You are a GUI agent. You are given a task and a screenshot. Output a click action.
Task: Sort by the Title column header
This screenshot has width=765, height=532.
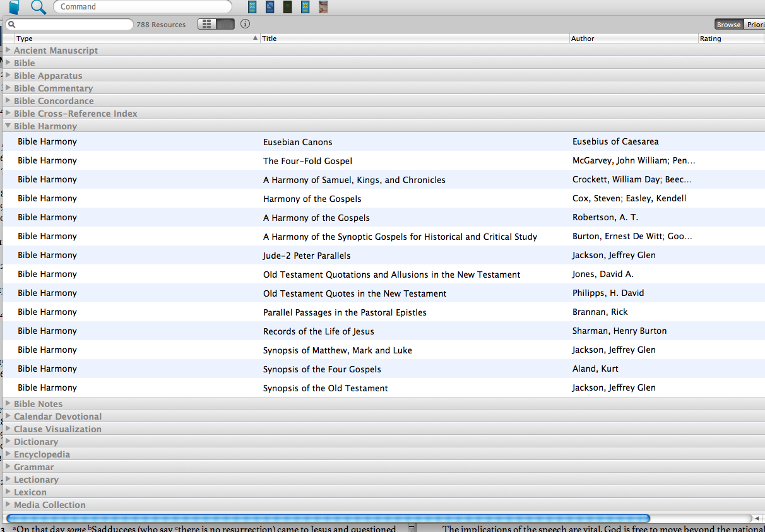[270, 38]
